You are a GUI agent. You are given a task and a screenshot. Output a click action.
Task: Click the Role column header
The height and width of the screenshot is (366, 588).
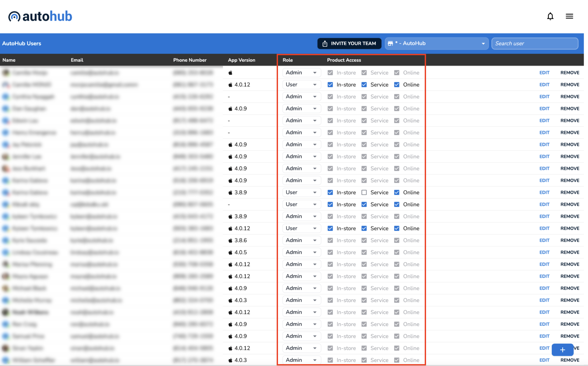coord(287,60)
